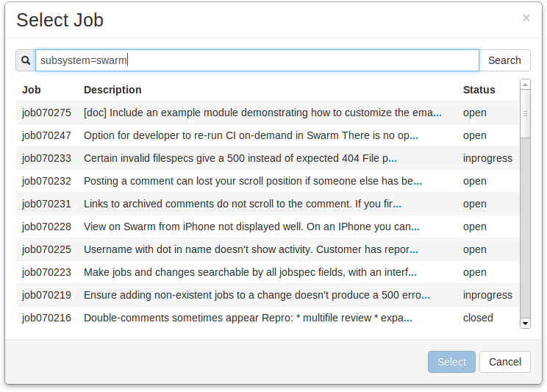Click the Job column header
The height and width of the screenshot is (392, 547).
tap(32, 90)
